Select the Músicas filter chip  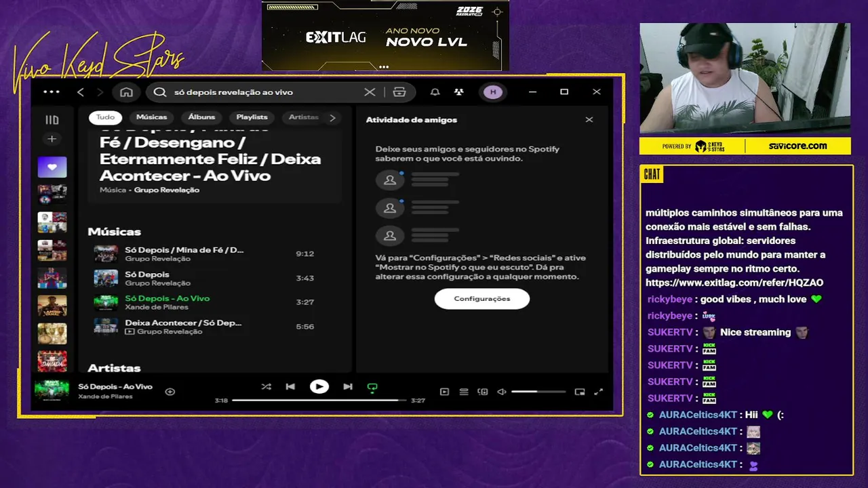tap(151, 117)
